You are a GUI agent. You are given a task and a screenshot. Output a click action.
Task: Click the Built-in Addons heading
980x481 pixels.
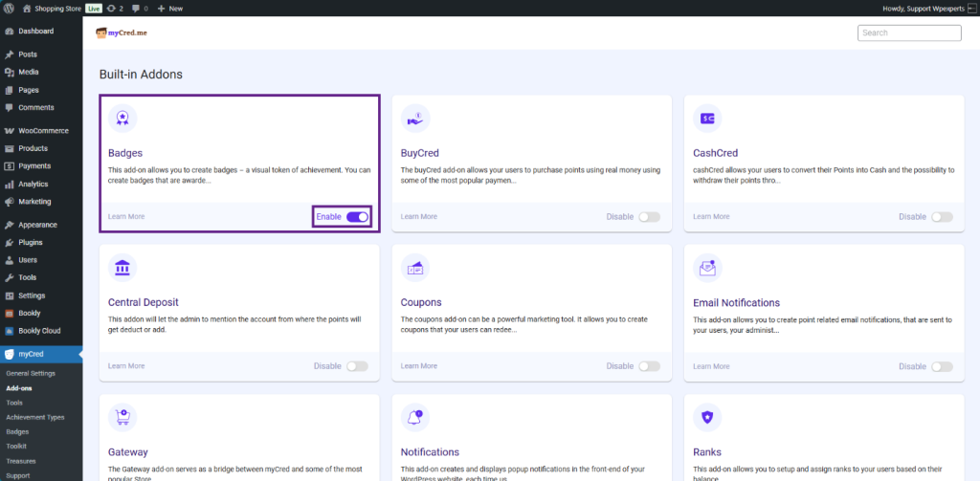[x=141, y=75]
